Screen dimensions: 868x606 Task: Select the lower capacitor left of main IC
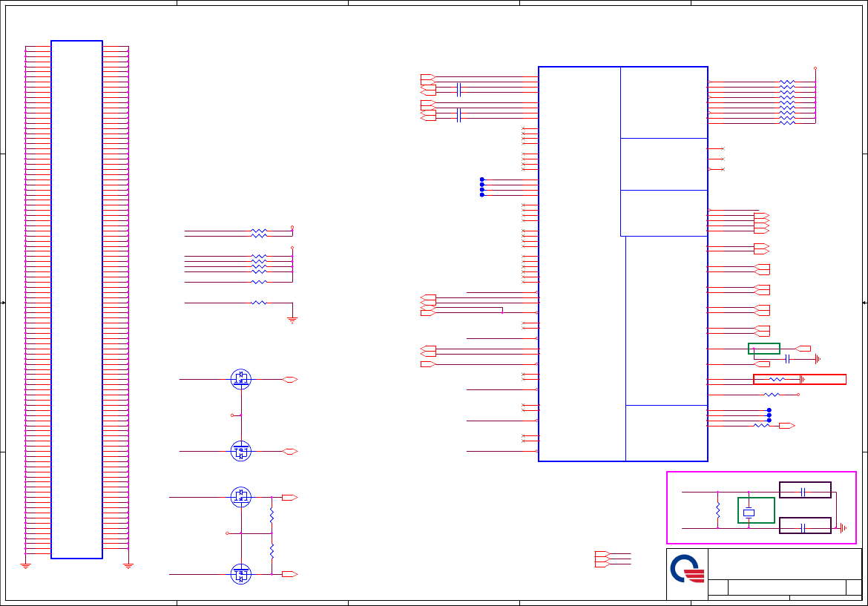coord(458,115)
